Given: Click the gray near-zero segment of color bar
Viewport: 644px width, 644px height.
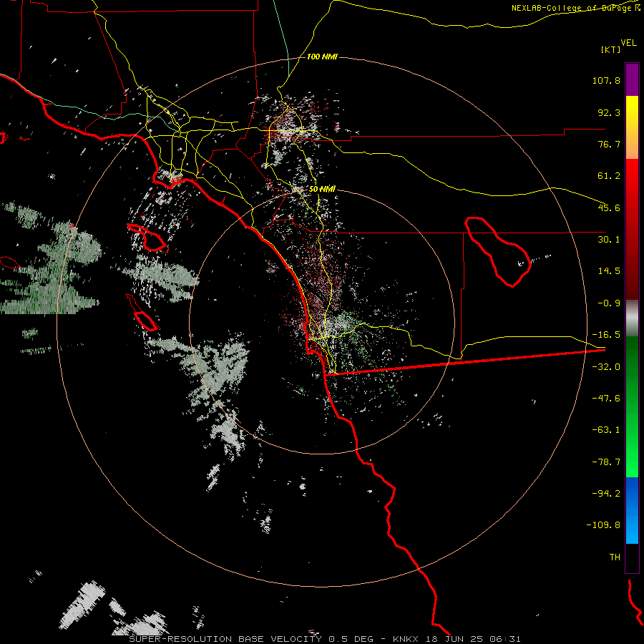Looking at the screenshot, I should tap(632, 318).
